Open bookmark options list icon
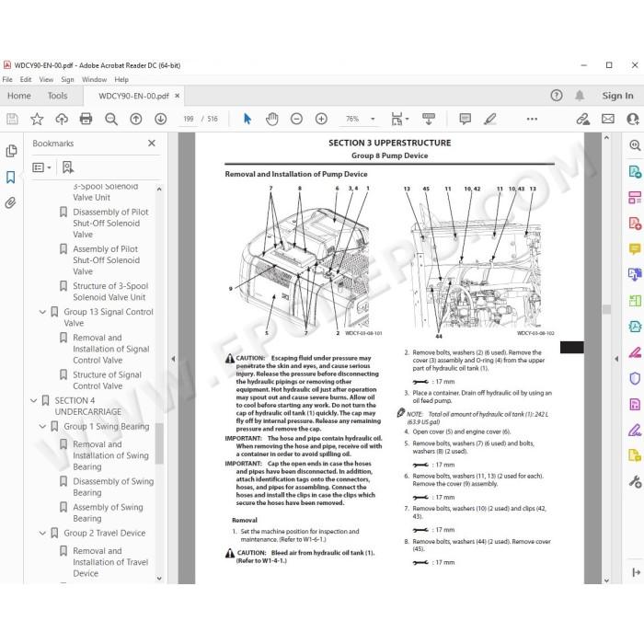Screen dimensions: 644x644 coord(41,167)
